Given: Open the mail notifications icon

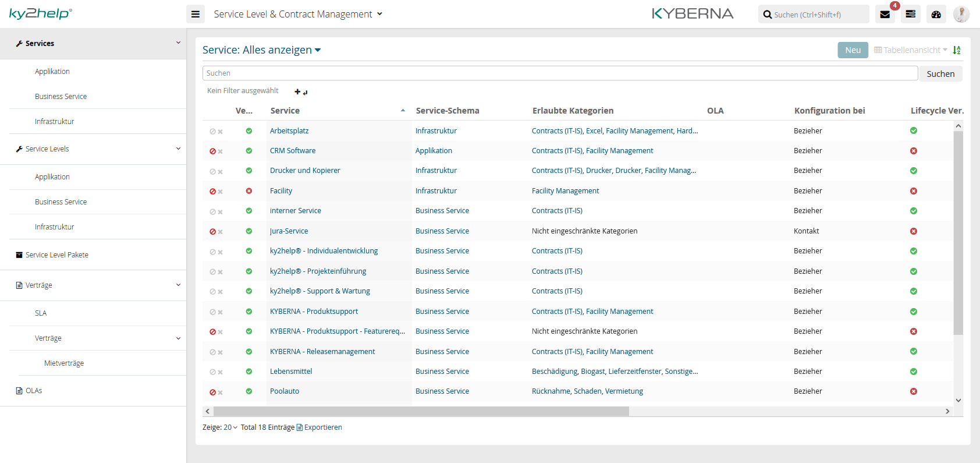Looking at the screenshot, I should 885,14.
